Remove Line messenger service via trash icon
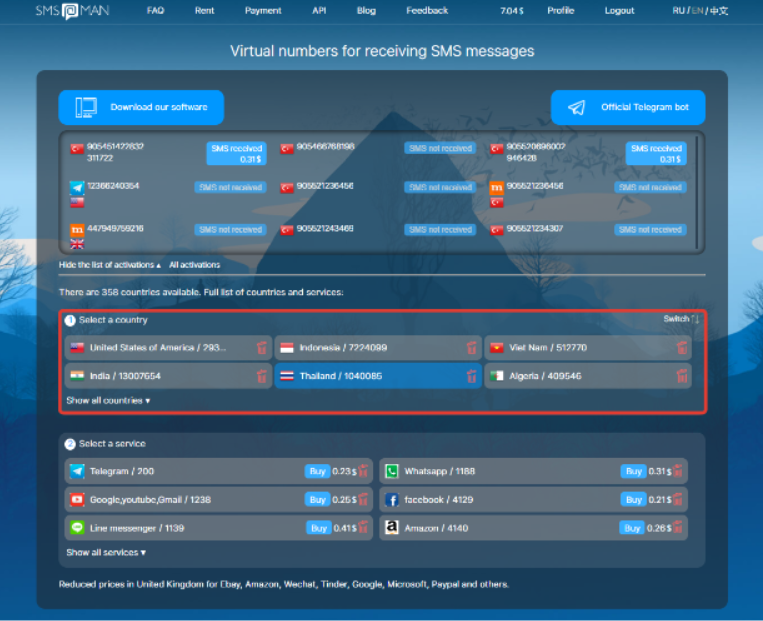This screenshot has width=763, height=621. point(363,528)
